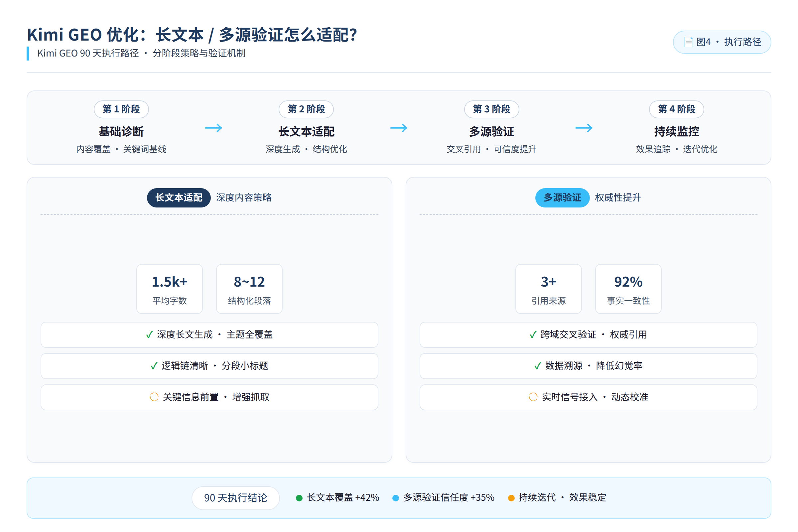Open the 3+ 引用来源 stat card
The height and width of the screenshot is (532, 798).
[549, 289]
